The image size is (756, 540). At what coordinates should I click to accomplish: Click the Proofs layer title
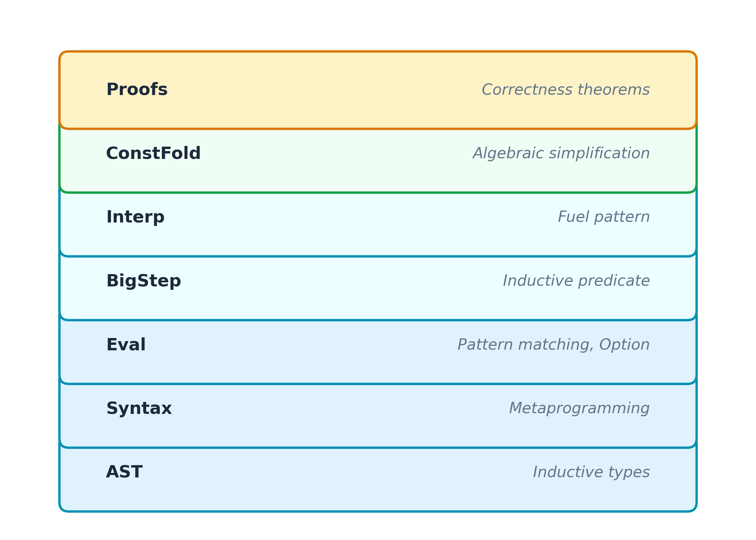(137, 90)
